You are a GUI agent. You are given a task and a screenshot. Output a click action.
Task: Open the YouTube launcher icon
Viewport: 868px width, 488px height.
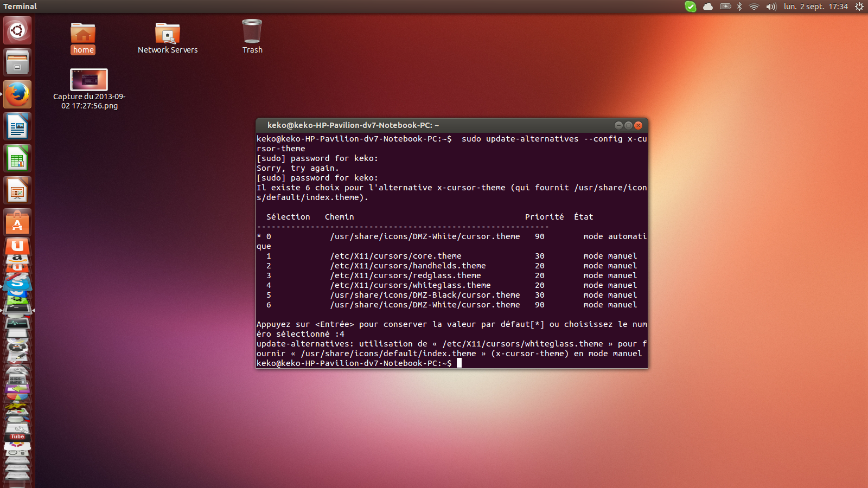(x=17, y=436)
